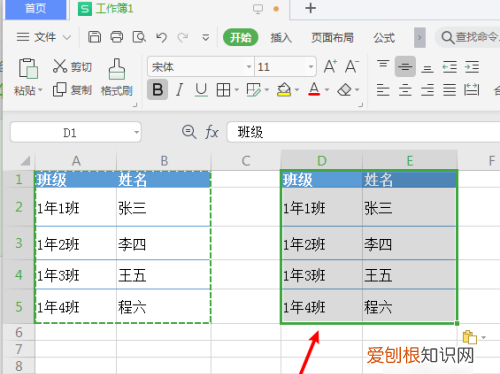Justify text alignment icon
Image resolution: width=500 pixels, height=374 pixels.
click(x=450, y=90)
